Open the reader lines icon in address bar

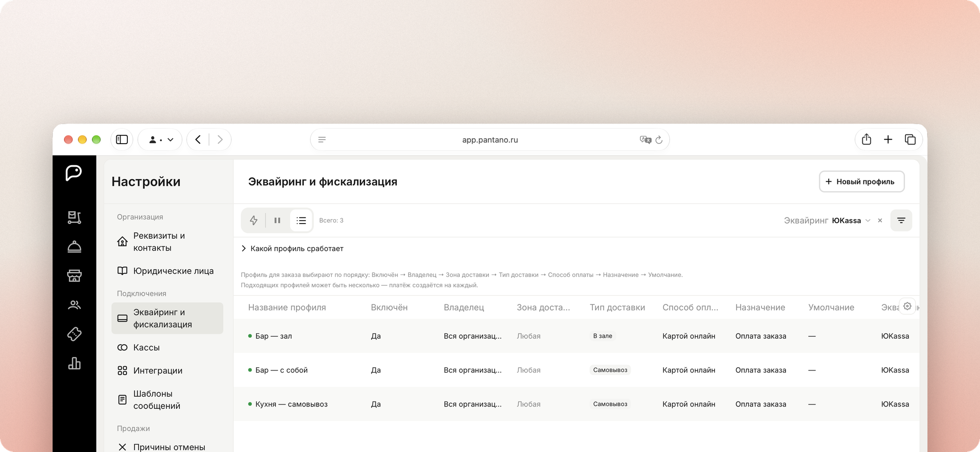[x=322, y=140]
